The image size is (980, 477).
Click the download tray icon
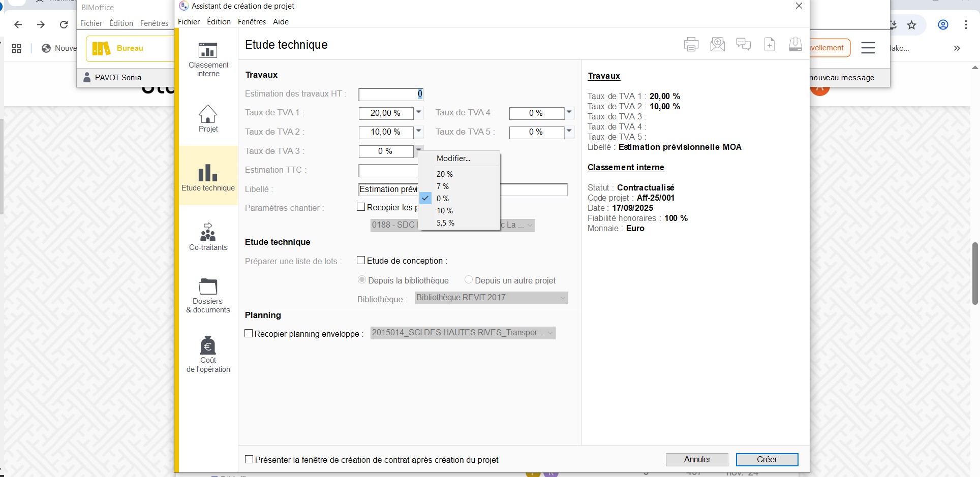795,45
